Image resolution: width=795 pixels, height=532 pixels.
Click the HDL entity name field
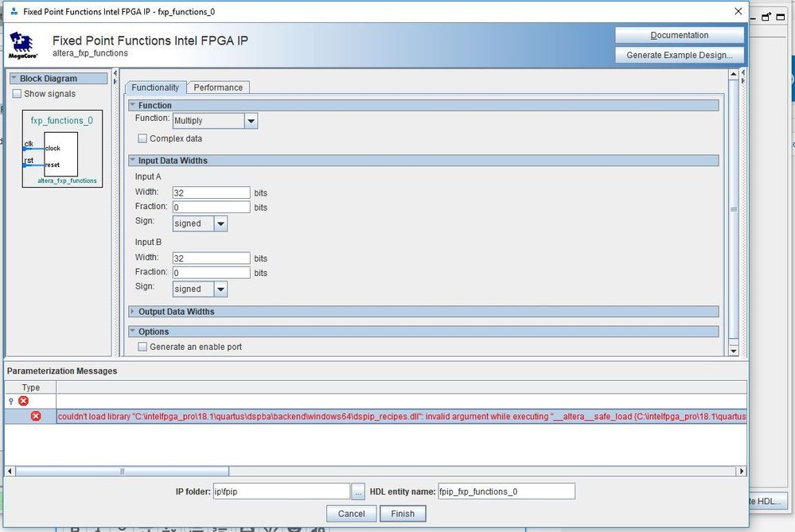(x=506, y=491)
